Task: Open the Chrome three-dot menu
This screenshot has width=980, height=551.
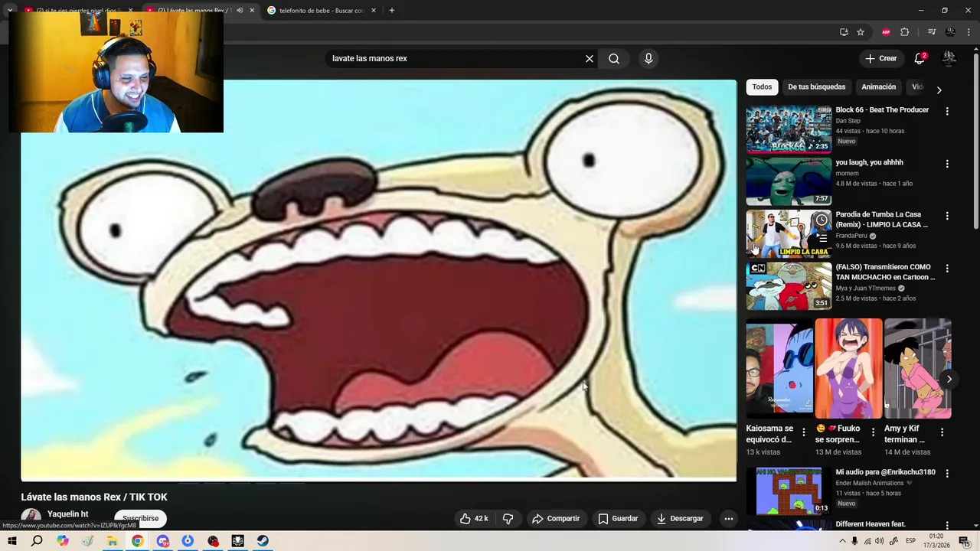Action: pos(969,32)
